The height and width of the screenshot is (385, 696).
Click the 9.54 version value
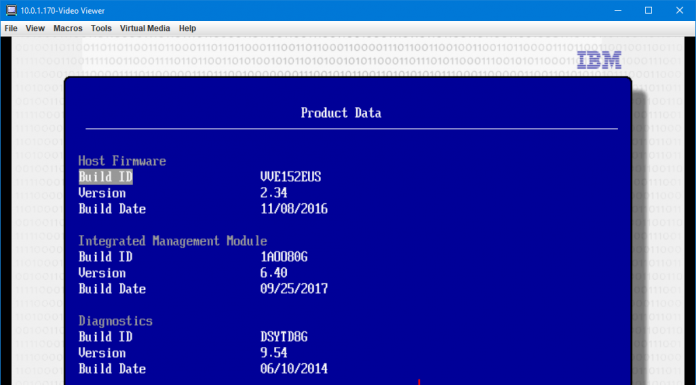coord(274,353)
